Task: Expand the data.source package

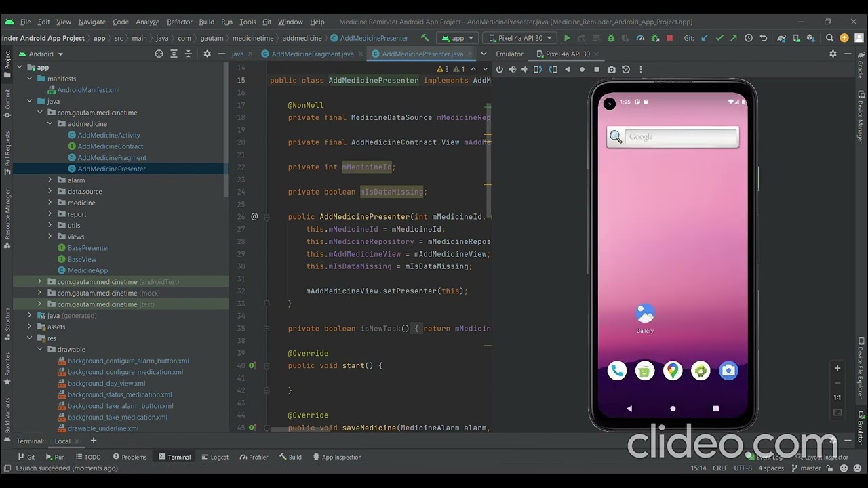Action: coord(50,192)
